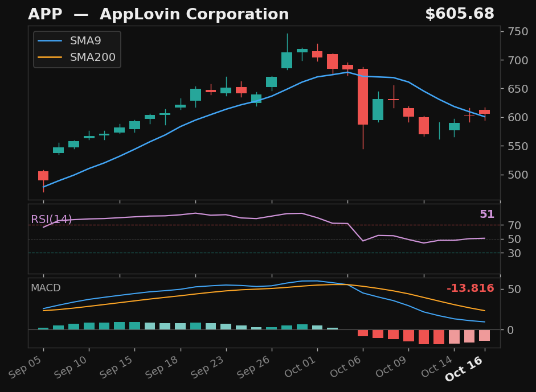Click the 600 price axis label
Viewport: 536px width, 392px height.
click(518, 117)
